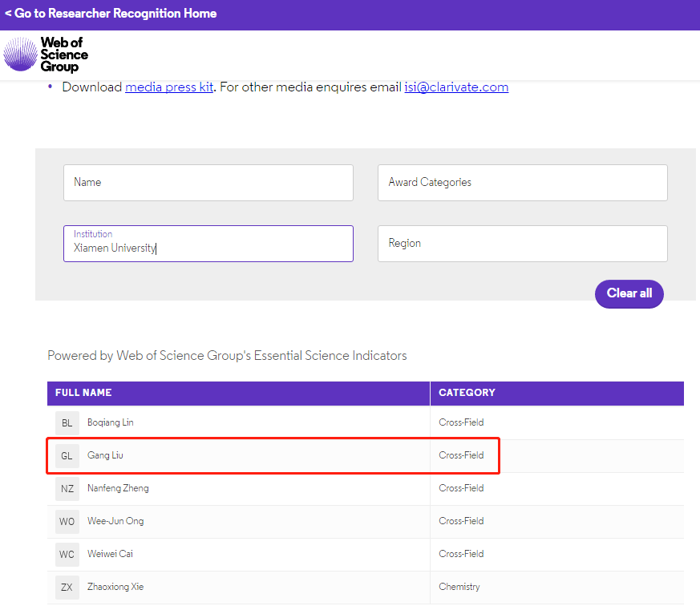The width and height of the screenshot is (700, 606).
Task: Click the ZX avatar badge for Zhaoxiong Xie
Action: (67, 587)
